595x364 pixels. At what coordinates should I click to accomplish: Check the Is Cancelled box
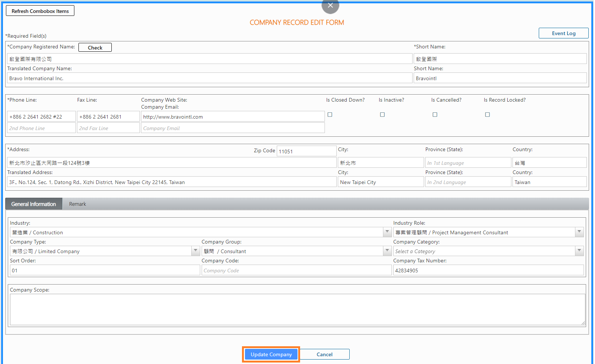(x=435, y=115)
